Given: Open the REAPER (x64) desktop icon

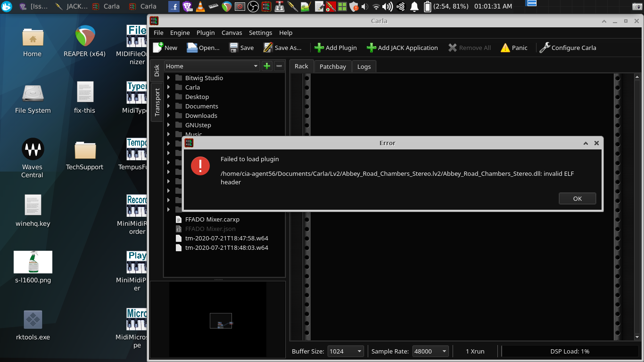Looking at the screenshot, I should pos(85,41).
